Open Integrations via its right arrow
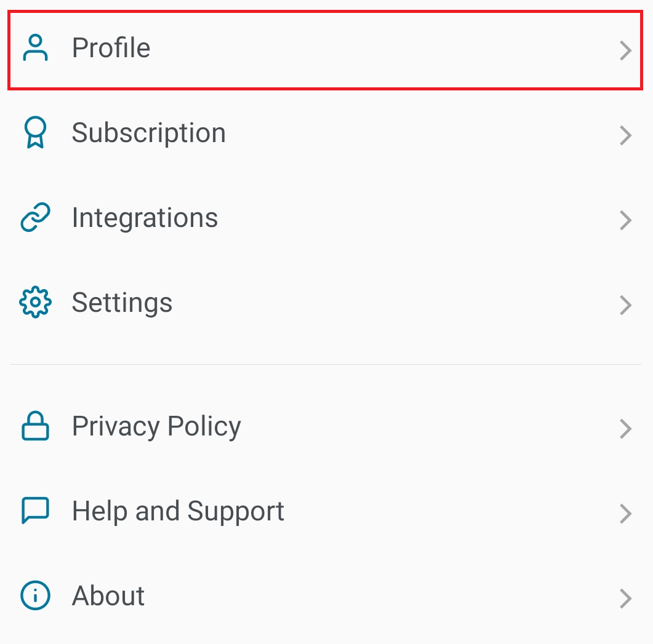The width and height of the screenshot is (653, 644). pos(625,220)
